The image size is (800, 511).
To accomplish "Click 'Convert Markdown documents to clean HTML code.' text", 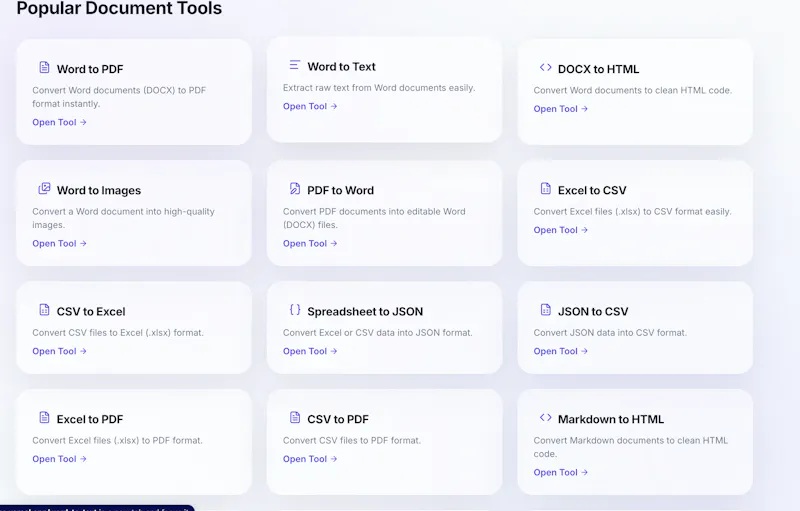I will (631, 447).
